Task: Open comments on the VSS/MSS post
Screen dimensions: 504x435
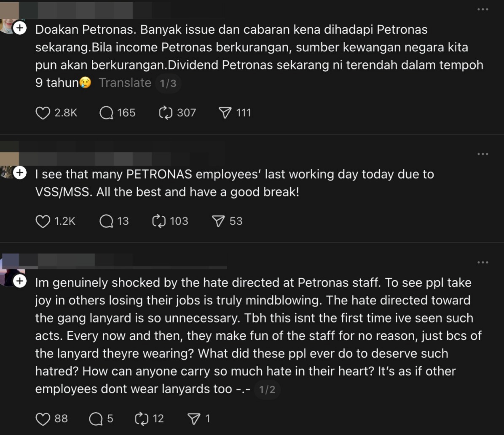Action: tap(106, 221)
